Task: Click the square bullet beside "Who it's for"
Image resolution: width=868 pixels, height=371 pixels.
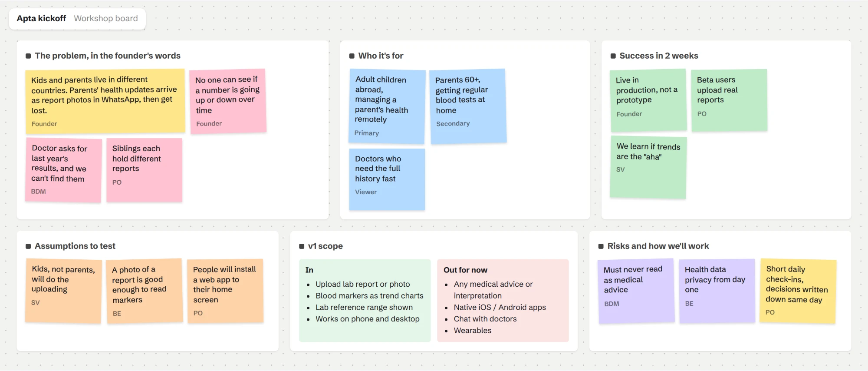Action: 352,56
